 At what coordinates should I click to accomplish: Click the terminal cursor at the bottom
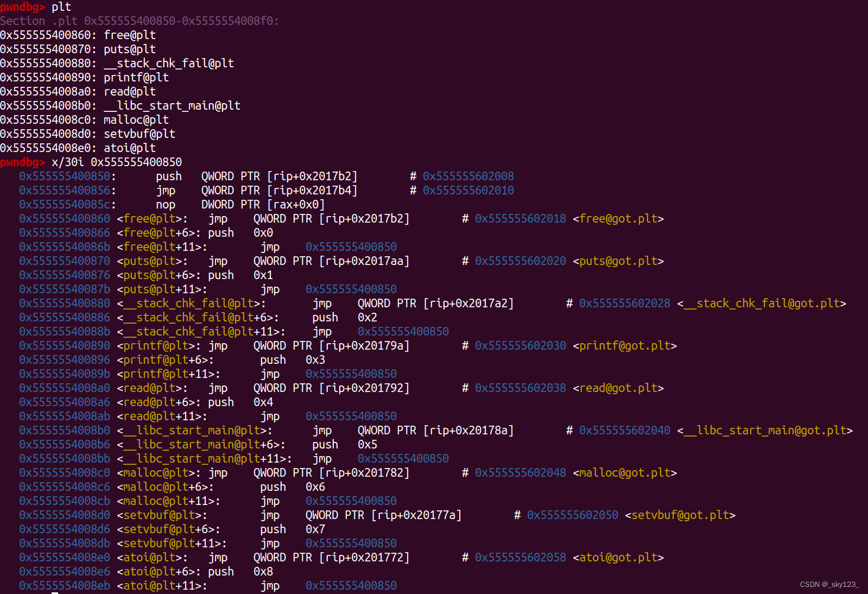click(x=55, y=592)
